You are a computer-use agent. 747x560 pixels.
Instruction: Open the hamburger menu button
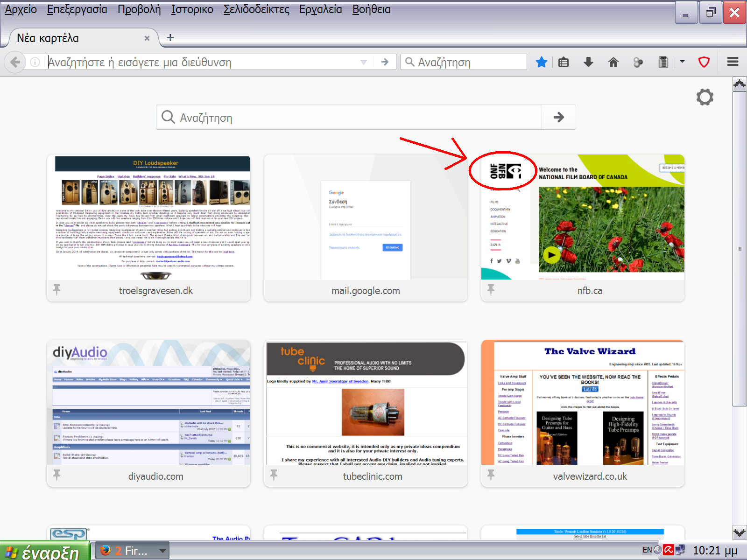733,62
